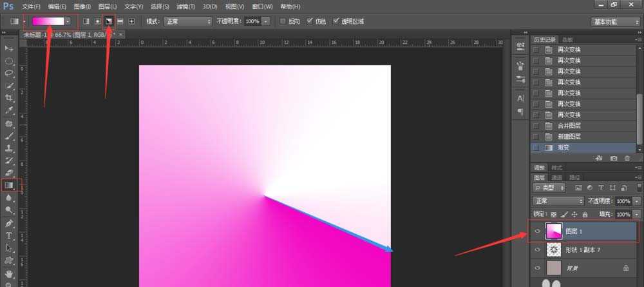Click the gradient preview swatch to edit
644x287 pixels.
point(48,21)
